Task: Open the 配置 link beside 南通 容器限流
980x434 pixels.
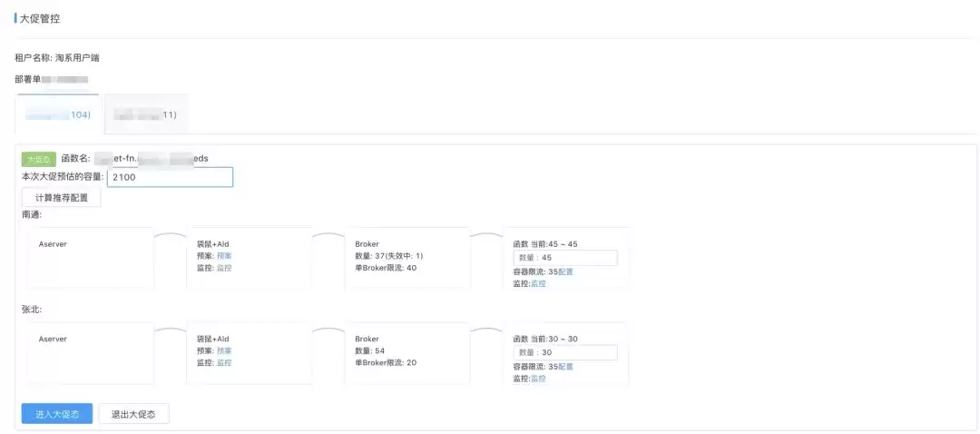Action: (x=565, y=271)
